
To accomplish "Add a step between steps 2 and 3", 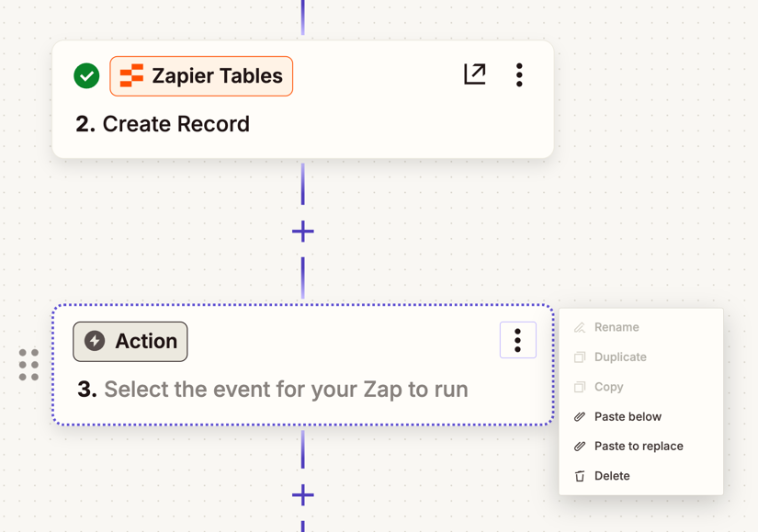I will coord(303,232).
